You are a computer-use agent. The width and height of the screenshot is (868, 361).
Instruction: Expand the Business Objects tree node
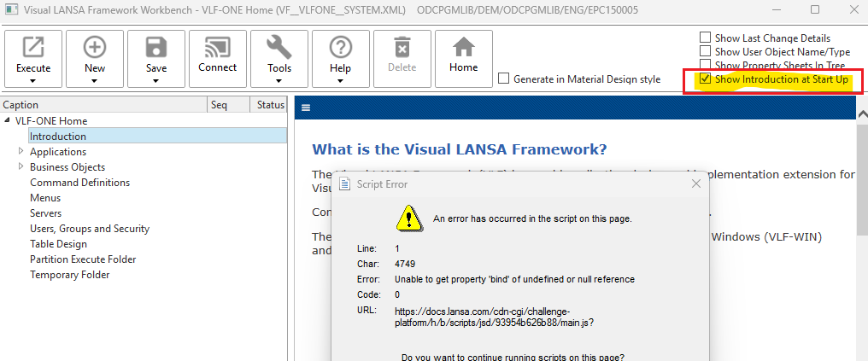pos(21,167)
